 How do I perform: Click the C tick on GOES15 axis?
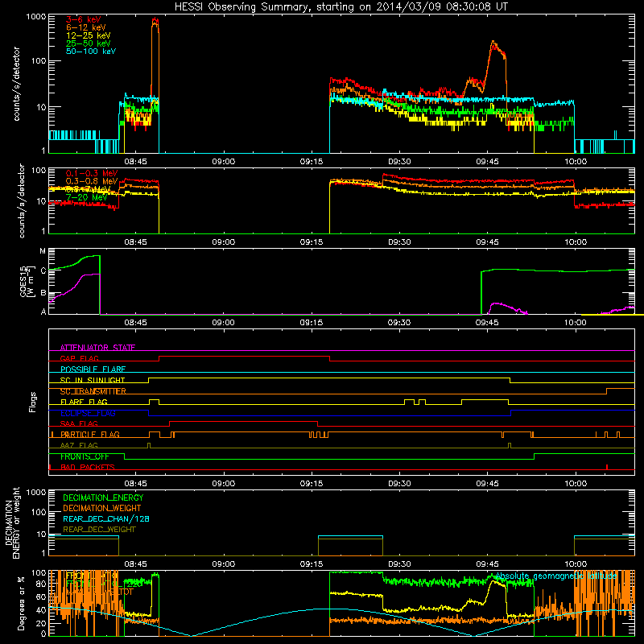click(x=43, y=270)
